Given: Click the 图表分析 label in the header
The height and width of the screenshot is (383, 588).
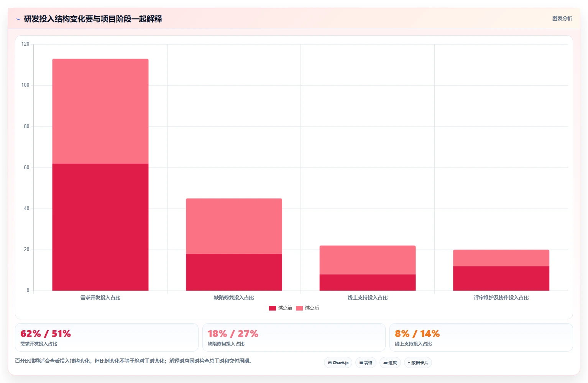Looking at the screenshot, I should coord(562,18).
